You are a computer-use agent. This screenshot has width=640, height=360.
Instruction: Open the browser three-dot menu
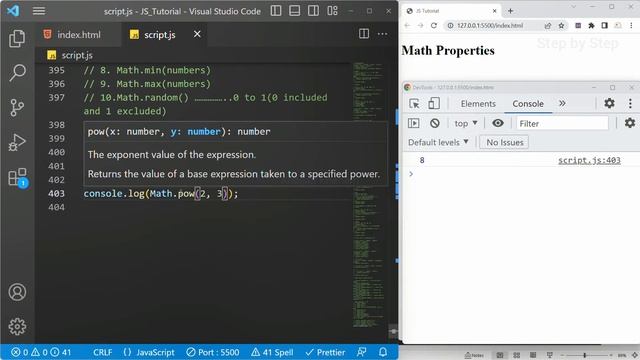tap(631, 25)
